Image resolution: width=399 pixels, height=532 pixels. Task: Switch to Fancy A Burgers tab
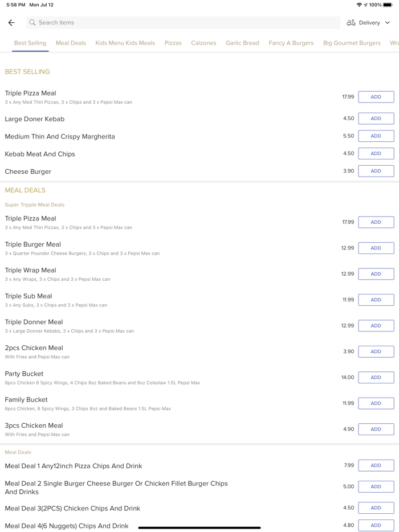coord(291,43)
